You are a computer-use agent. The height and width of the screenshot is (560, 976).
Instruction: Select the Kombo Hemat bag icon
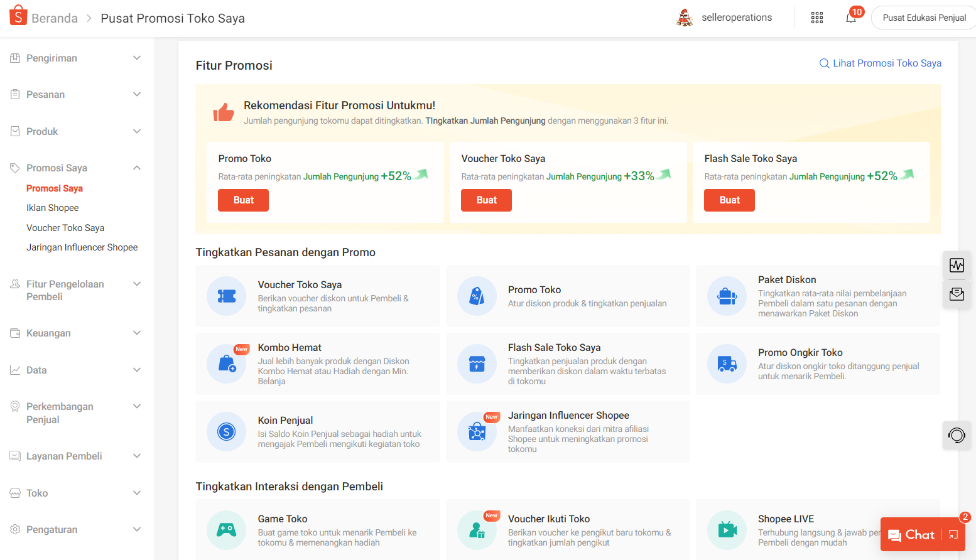coord(226,364)
